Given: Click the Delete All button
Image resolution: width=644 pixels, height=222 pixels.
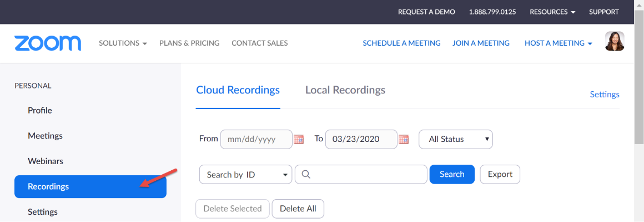Looking at the screenshot, I should 298,209.
